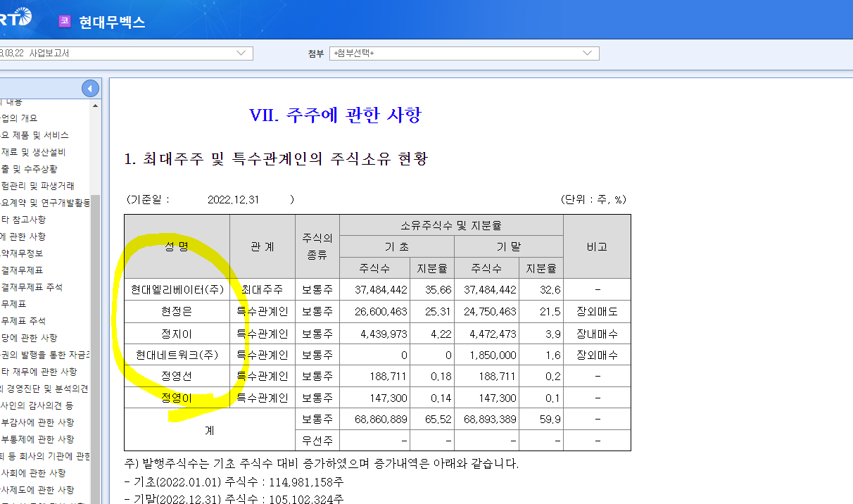Click the 기 초 sub-header
The width and height of the screenshot is (853, 504).
click(x=397, y=247)
